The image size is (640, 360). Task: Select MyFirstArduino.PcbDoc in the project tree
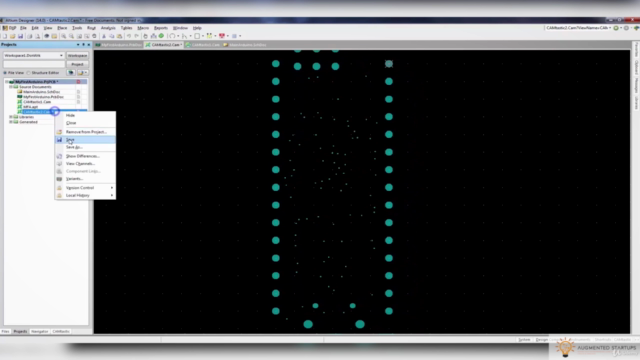pyautogui.click(x=43, y=97)
